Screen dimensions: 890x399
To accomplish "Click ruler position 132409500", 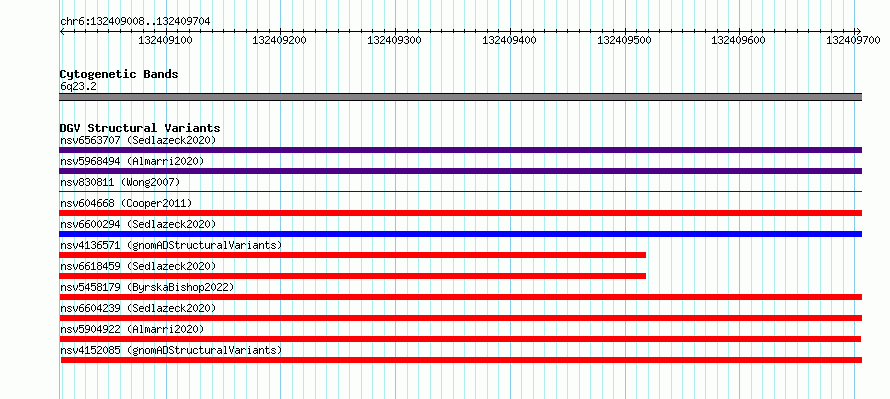I will point(624,40).
